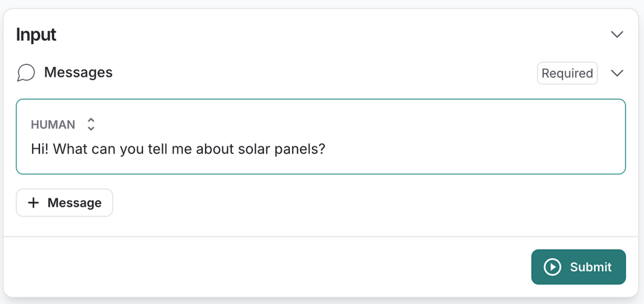
Task: Click the HUMAN role label
Action: coord(53,125)
